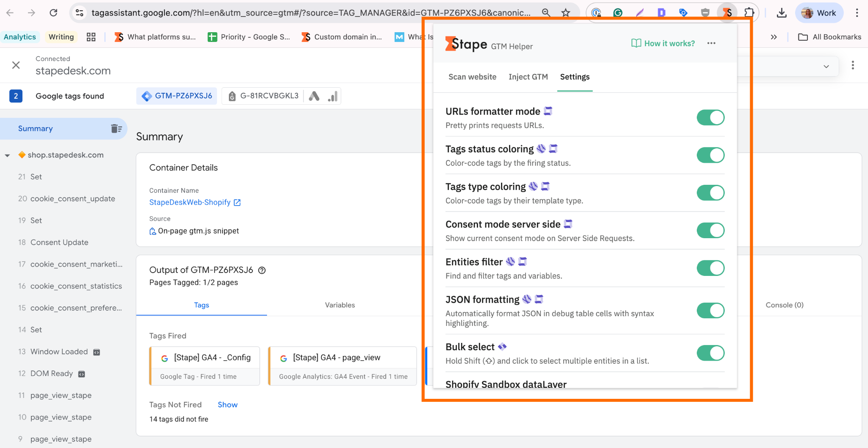This screenshot has width=868, height=448.
Task: Click the Grammarly extension icon
Action: (618, 13)
